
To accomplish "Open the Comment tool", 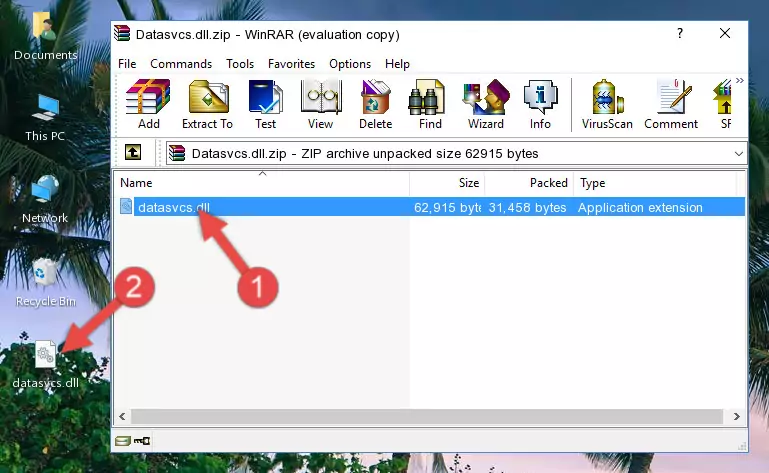I will point(671,104).
